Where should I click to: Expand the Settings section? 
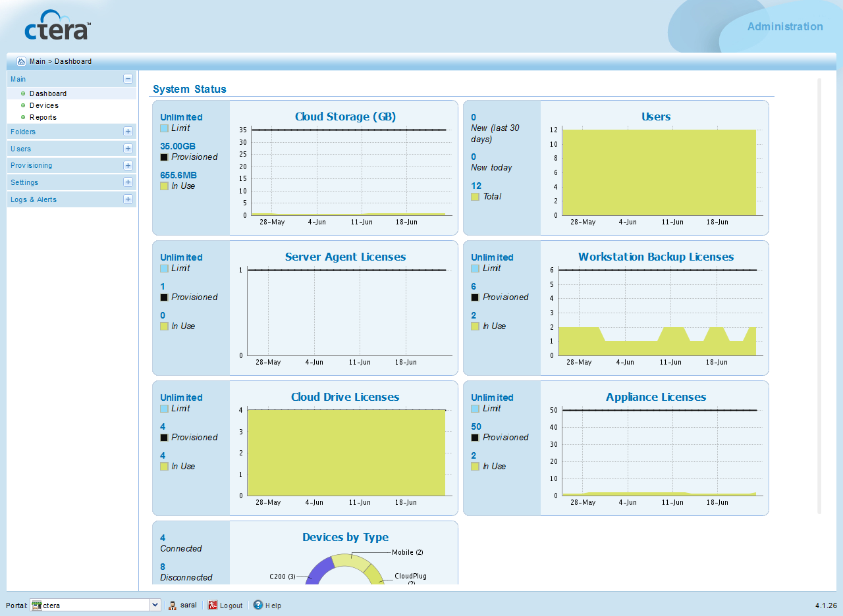[128, 182]
